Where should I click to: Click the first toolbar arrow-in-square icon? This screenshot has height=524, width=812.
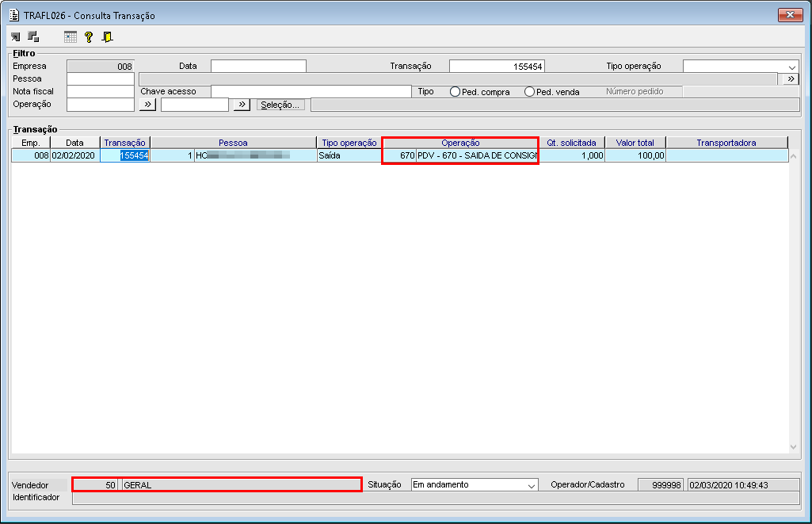pyautogui.click(x=16, y=36)
